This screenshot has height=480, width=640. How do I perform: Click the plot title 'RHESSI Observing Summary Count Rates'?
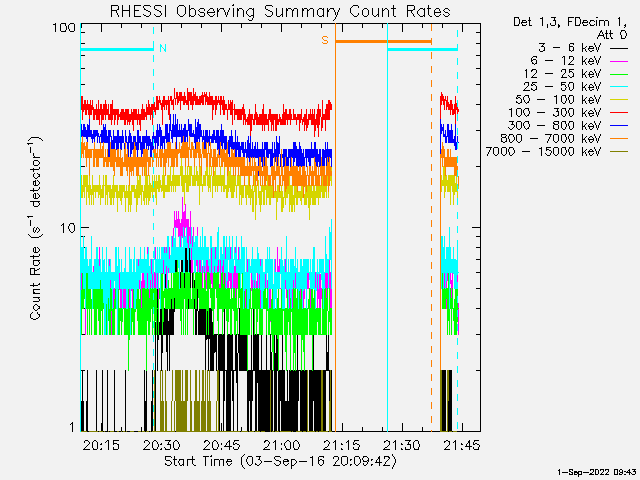tap(280, 11)
